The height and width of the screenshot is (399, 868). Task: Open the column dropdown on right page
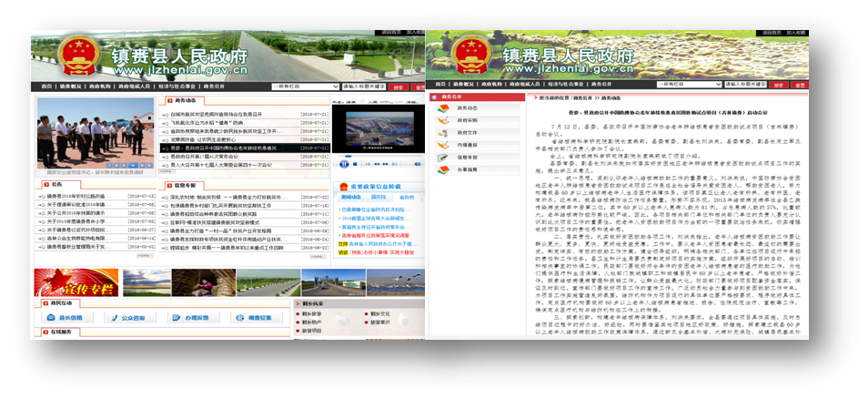click(690, 84)
